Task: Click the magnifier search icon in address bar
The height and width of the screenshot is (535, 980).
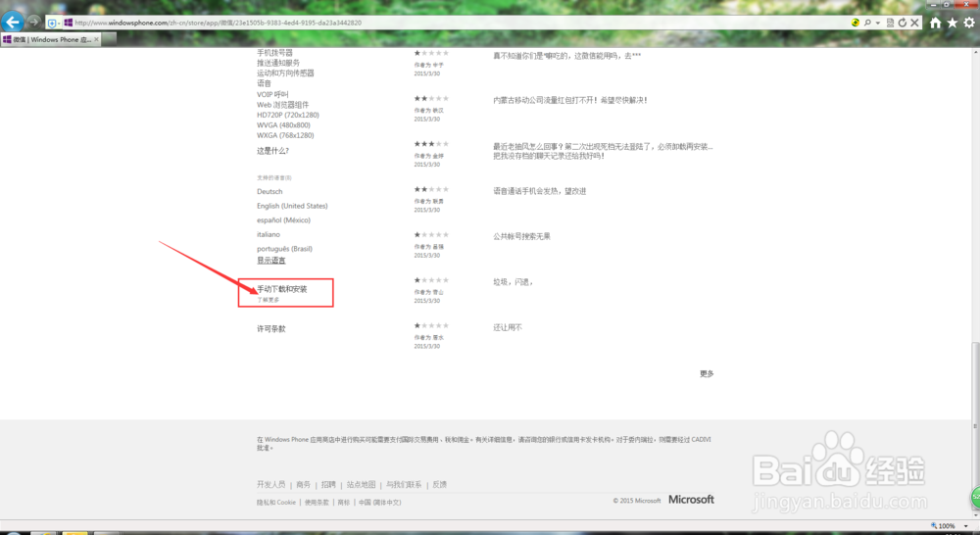Action: point(867,23)
